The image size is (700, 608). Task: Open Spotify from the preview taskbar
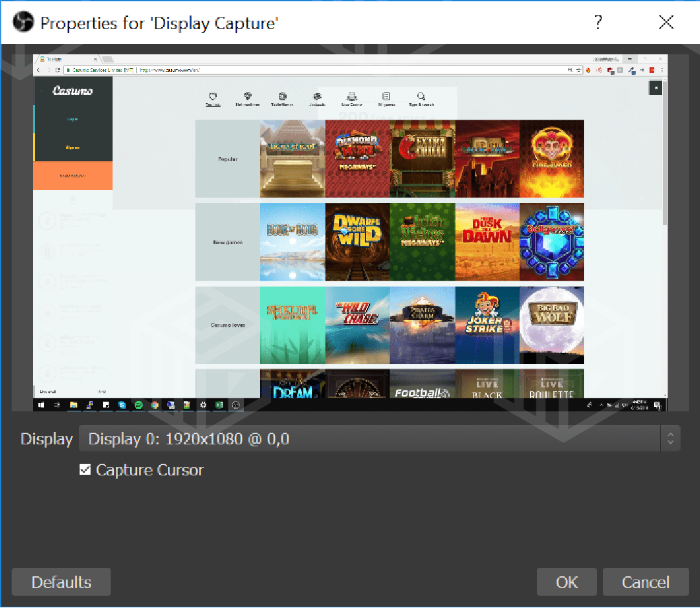tap(138, 405)
